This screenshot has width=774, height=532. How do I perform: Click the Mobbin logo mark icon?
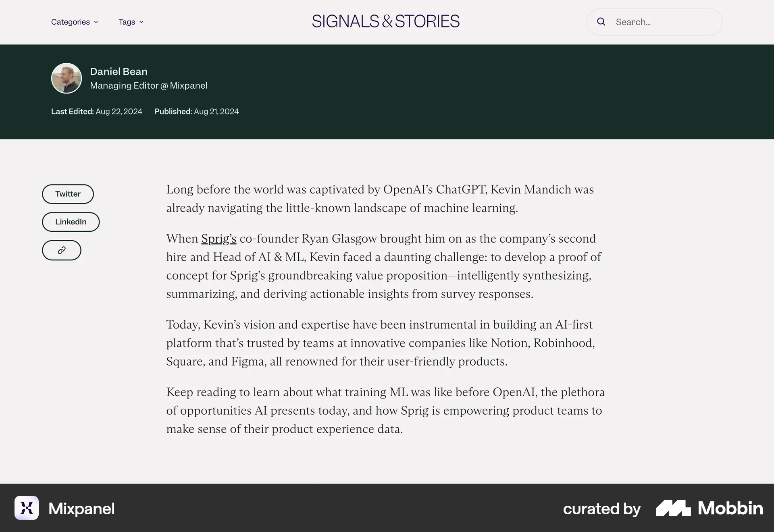673,508
